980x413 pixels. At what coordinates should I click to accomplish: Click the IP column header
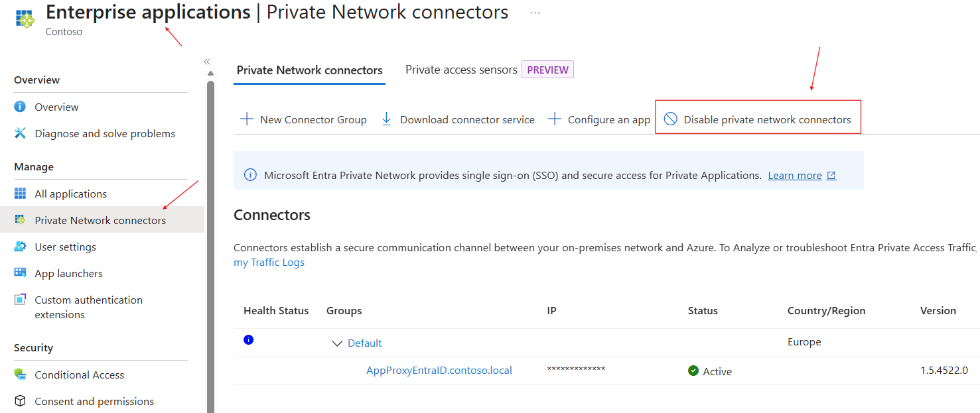pos(551,310)
